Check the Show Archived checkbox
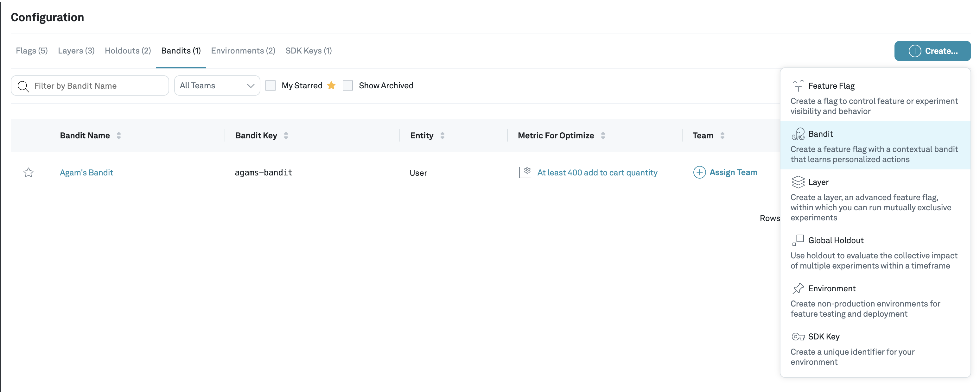 click(x=348, y=85)
